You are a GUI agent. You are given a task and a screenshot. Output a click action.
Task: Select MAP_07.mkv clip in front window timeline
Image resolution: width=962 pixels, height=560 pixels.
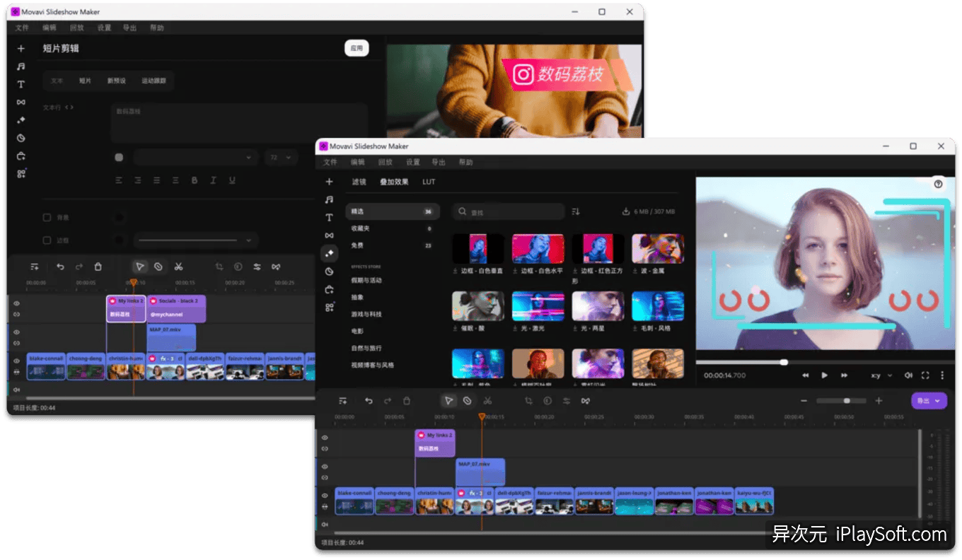[480, 472]
